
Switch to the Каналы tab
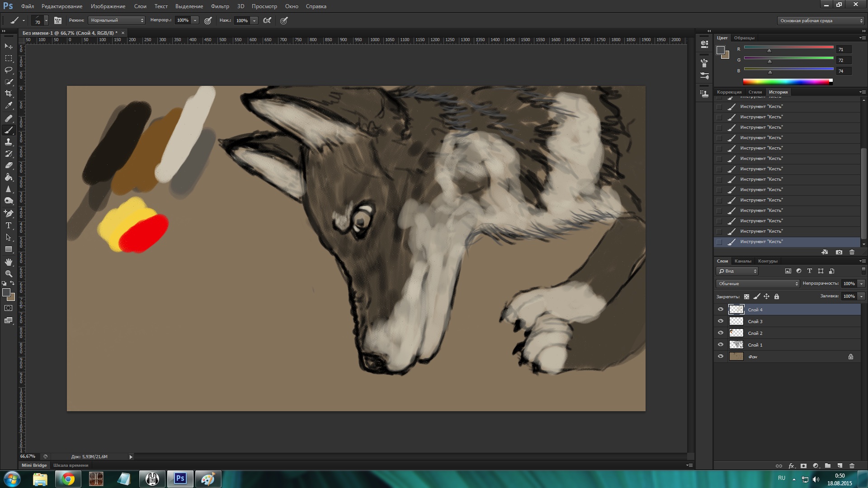click(x=743, y=261)
